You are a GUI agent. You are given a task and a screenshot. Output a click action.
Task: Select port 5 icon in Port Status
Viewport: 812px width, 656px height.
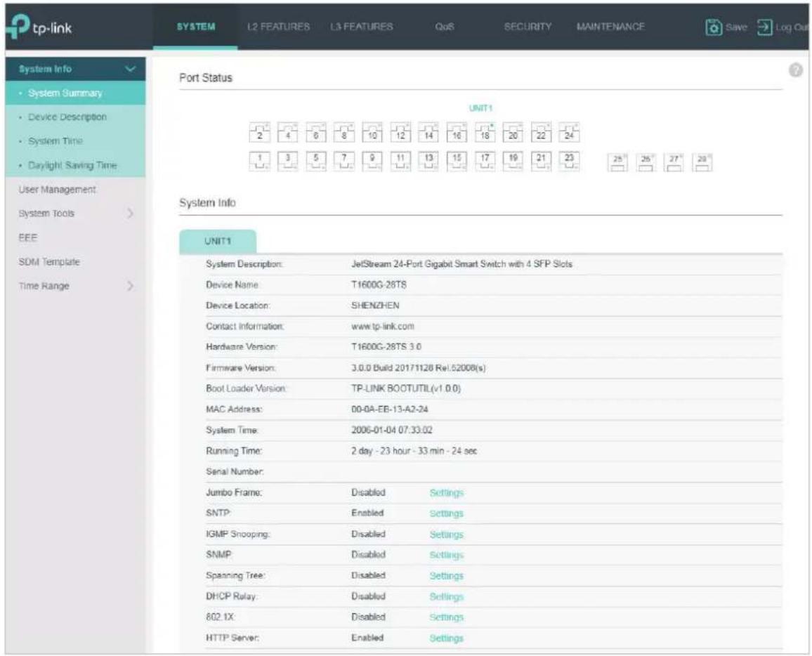(x=316, y=161)
